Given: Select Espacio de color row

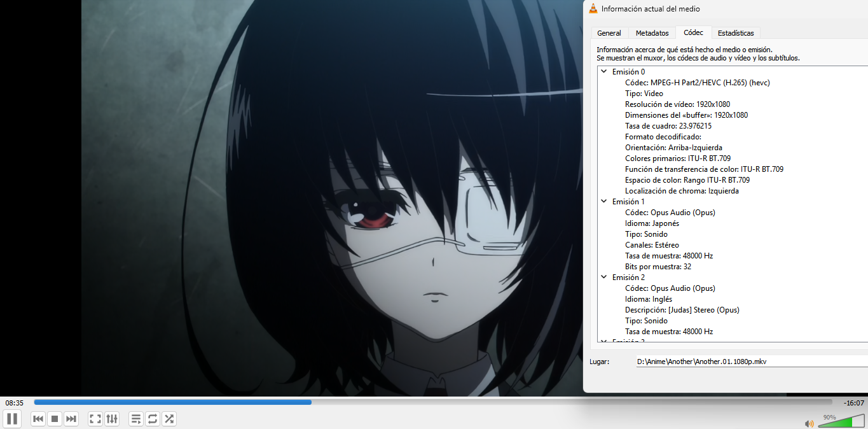Looking at the screenshot, I should pos(687,180).
